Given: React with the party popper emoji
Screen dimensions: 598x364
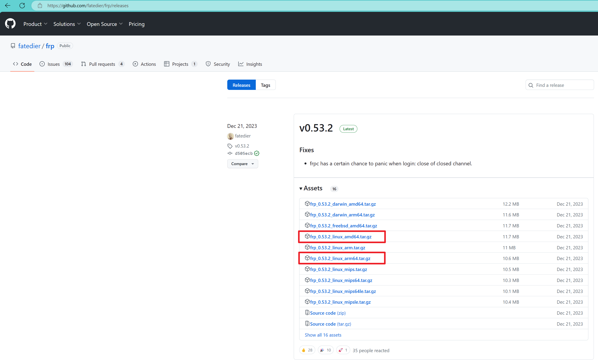Looking at the screenshot, I should click(x=326, y=350).
